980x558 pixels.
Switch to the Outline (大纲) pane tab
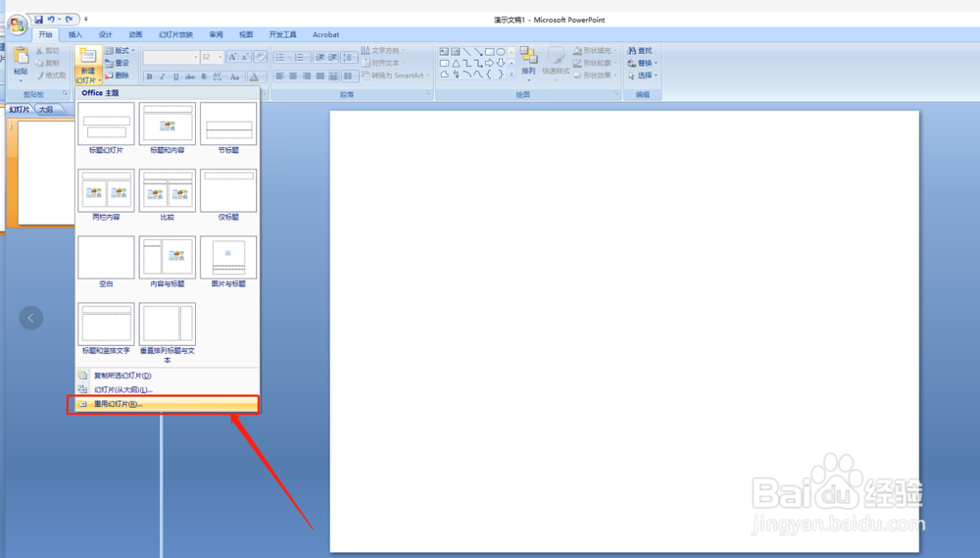point(46,110)
